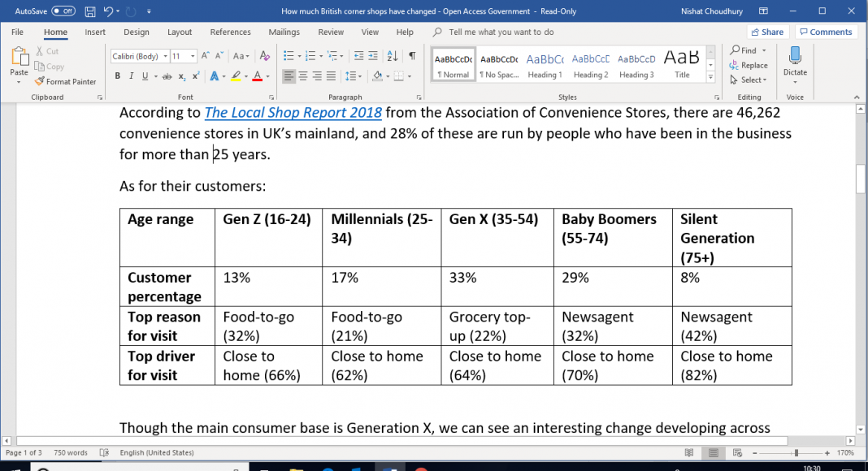The height and width of the screenshot is (471, 868).
Task: Open Replace dialog from Editing group
Action: 749,65
